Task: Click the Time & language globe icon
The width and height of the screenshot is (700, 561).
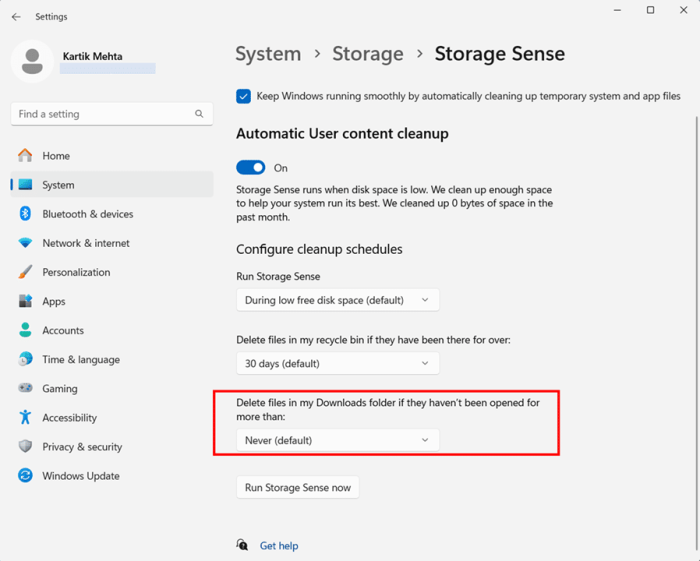Action: point(25,359)
